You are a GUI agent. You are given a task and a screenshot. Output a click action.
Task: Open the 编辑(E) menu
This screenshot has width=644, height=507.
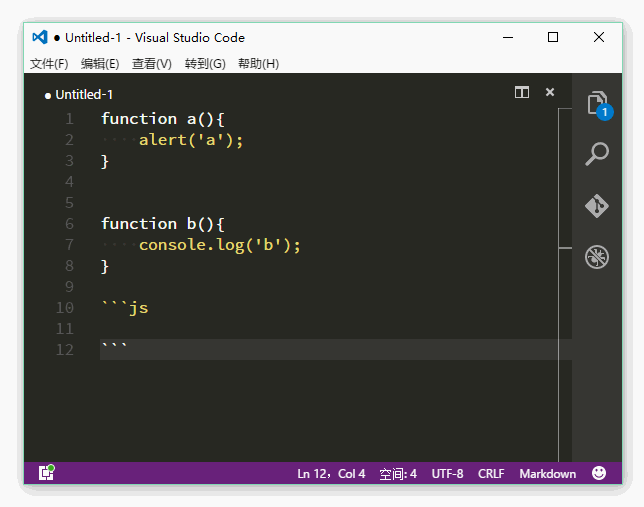pos(100,64)
